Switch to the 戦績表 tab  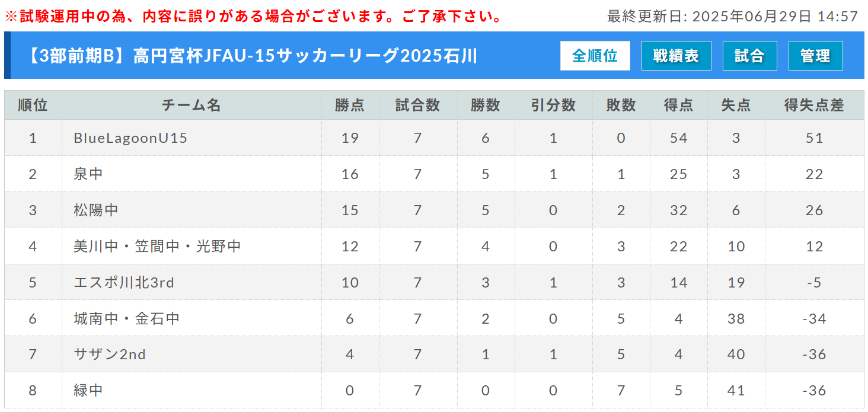(x=676, y=56)
